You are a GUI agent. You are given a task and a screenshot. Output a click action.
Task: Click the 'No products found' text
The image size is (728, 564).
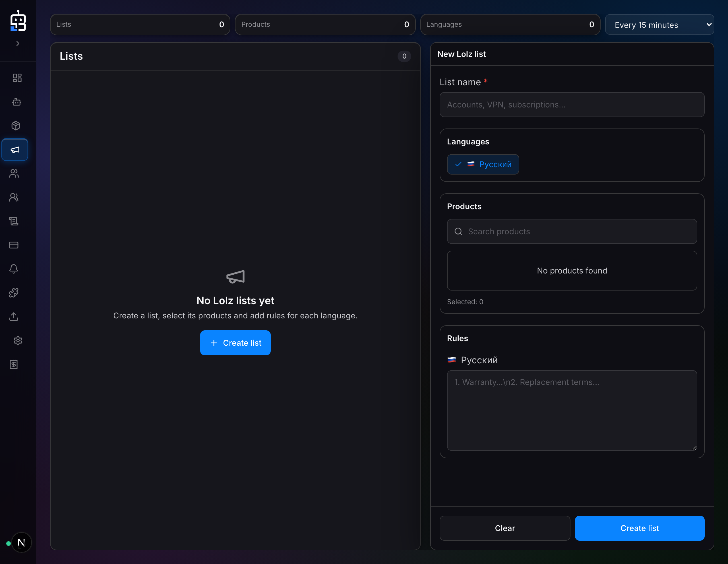coord(572,271)
